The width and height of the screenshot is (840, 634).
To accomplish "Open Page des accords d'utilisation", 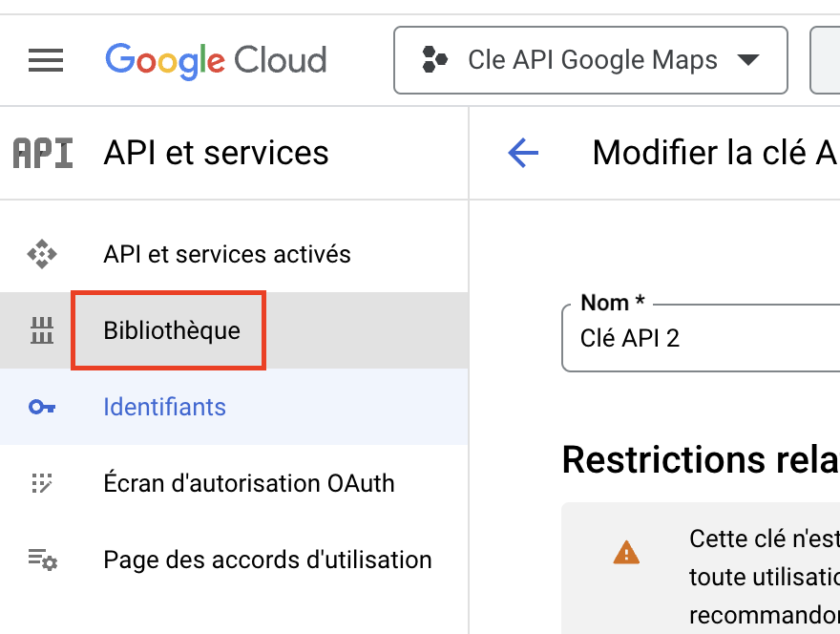I will [x=267, y=560].
